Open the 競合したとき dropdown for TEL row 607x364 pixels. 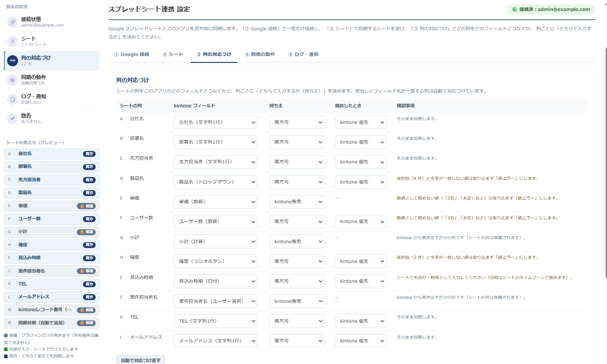[x=361, y=321]
